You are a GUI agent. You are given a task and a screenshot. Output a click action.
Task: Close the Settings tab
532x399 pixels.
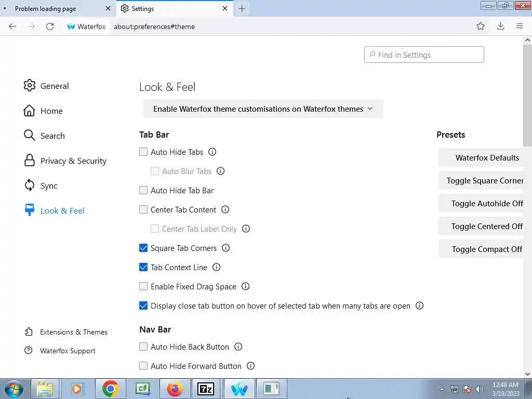pyautogui.click(x=225, y=8)
